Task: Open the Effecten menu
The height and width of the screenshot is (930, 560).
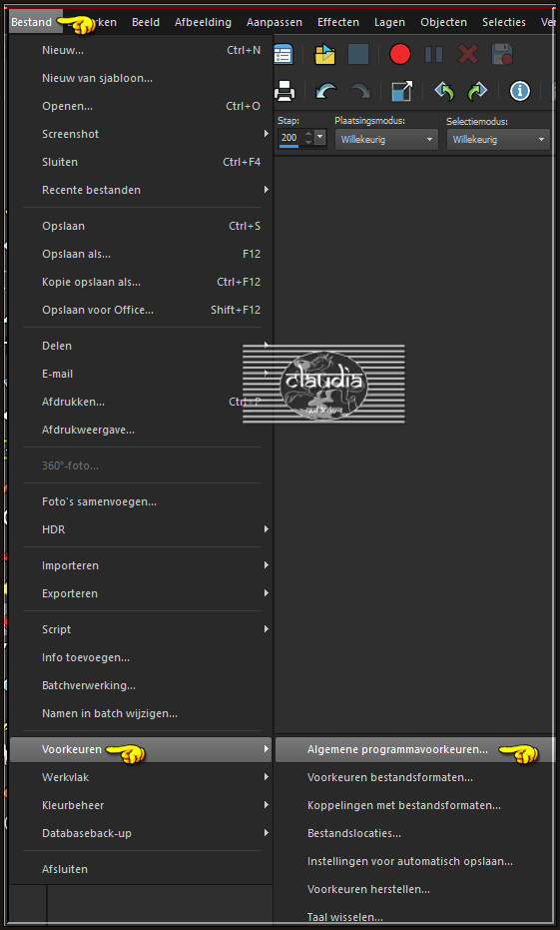Action: click(338, 22)
